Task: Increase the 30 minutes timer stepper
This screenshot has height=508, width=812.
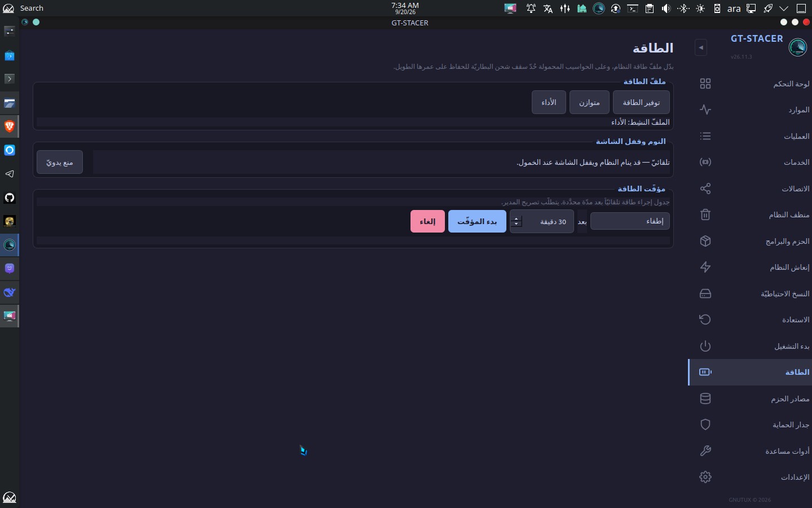Action: pyautogui.click(x=517, y=218)
